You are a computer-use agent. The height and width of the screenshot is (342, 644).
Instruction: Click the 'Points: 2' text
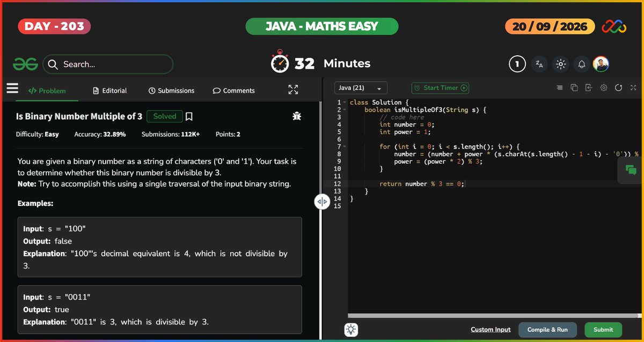click(x=228, y=134)
